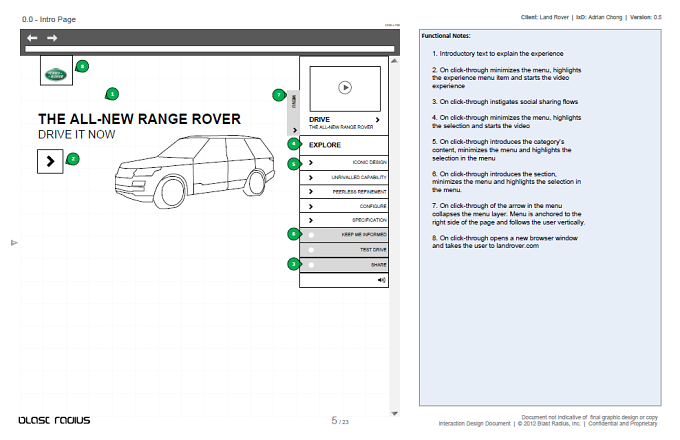Expand the Iconic Design menu item
The image size is (680, 440).
point(344,162)
